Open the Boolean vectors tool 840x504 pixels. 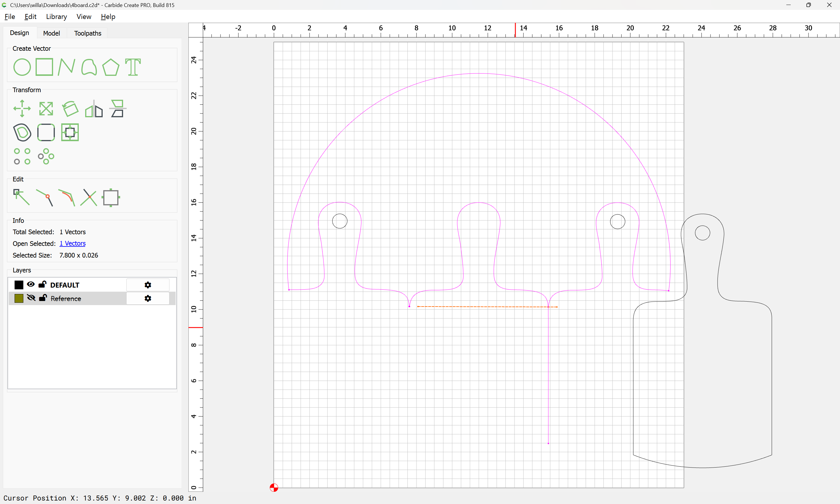pos(70,132)
